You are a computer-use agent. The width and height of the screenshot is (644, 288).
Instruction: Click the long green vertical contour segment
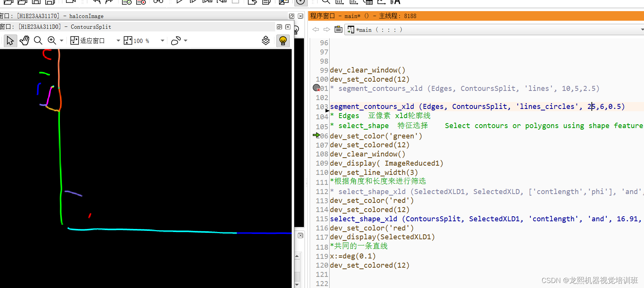pos(60,167)
